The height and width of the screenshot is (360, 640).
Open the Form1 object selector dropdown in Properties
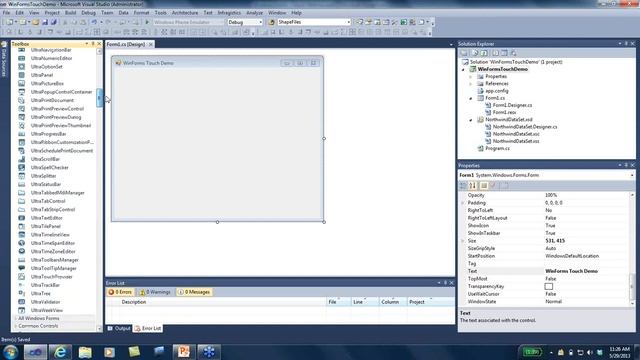pyautogui.click(x=632, y=175)
